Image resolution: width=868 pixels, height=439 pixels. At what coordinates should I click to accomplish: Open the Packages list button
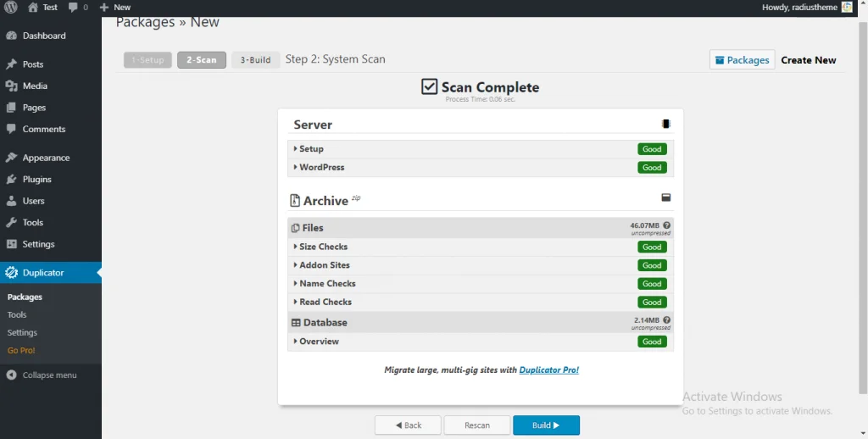point(743,60)
